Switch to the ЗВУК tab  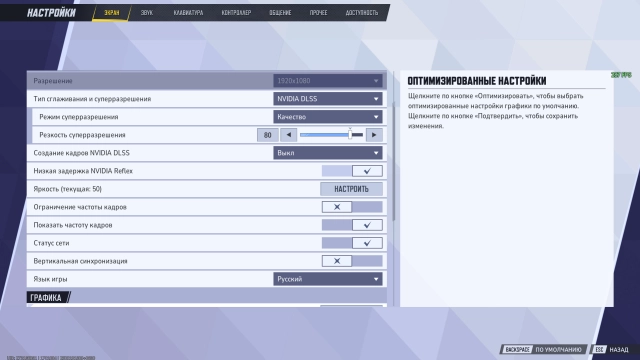(147, 13)
